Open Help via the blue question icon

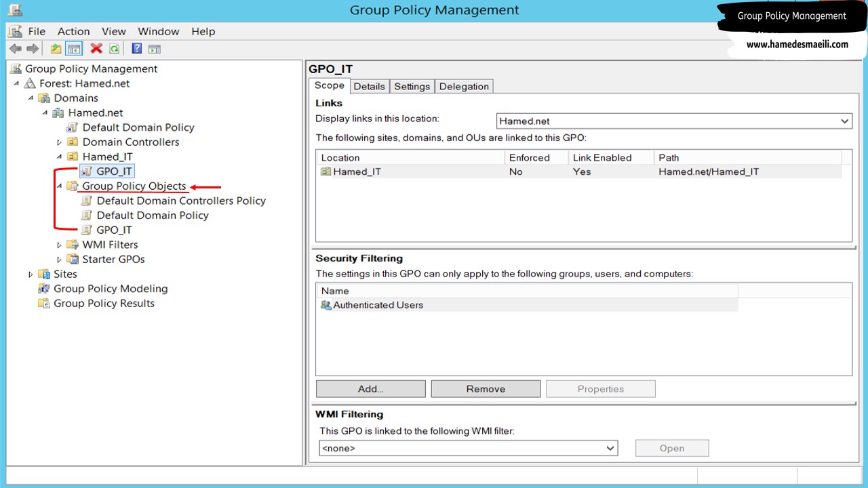pyautogui.click(x=137, y=49)
